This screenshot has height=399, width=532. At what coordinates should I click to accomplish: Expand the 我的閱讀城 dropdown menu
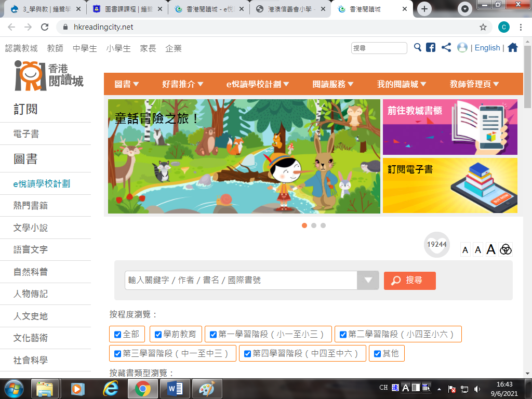[402, 84]
